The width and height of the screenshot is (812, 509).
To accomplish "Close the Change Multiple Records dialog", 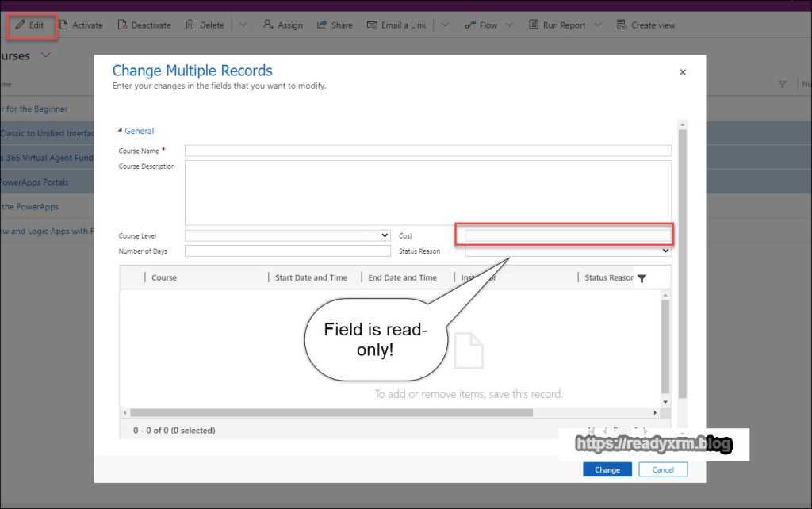I will coord(683,72).
